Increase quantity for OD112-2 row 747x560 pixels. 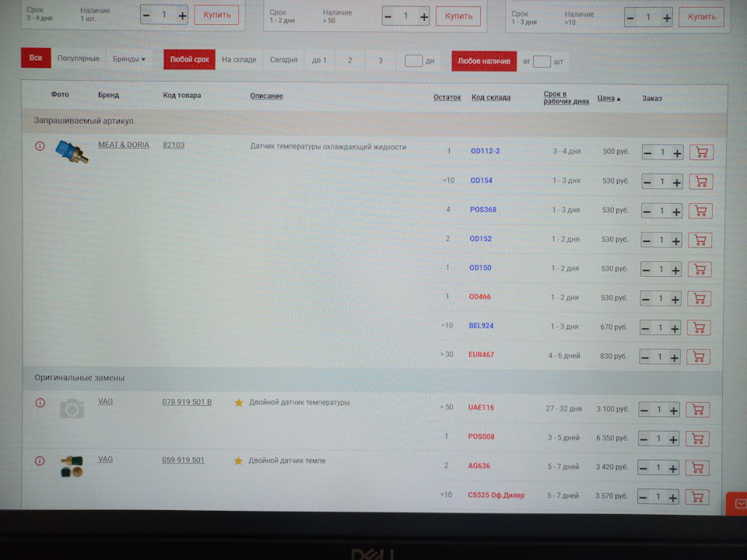pos(677,153)
